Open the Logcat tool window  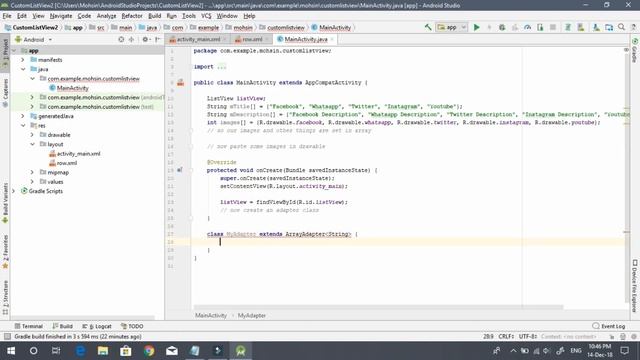tap(97, 326)
